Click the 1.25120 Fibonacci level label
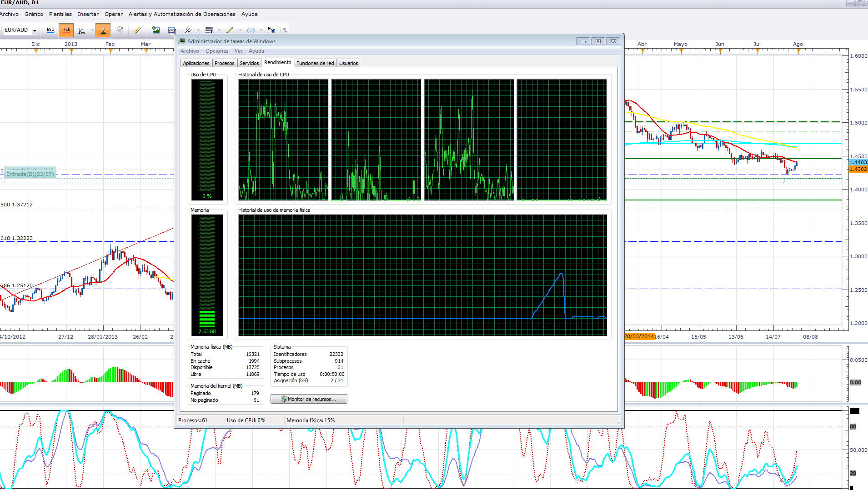This screenshot has height=490, width=868. coord(17,285)
